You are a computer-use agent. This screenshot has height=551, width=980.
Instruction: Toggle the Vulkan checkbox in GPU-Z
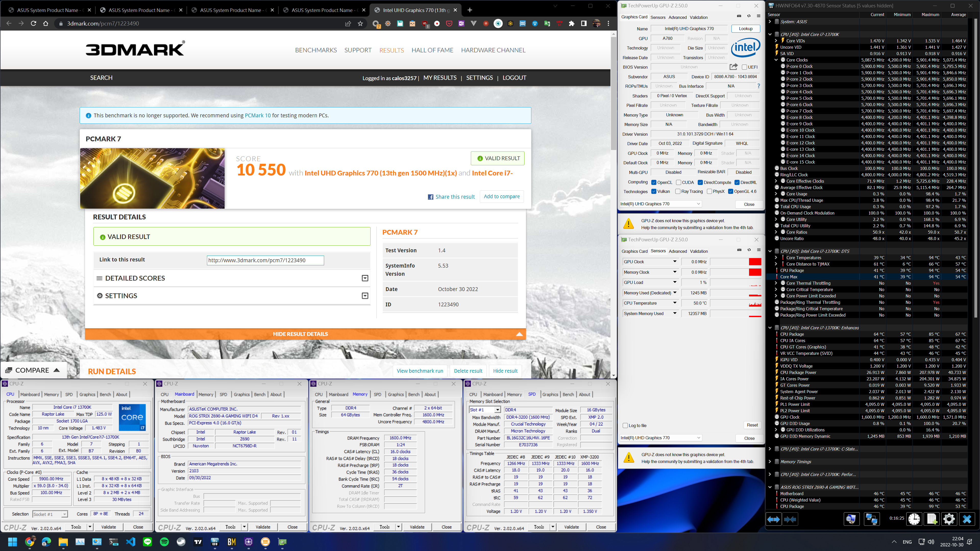tap(654, 192)
